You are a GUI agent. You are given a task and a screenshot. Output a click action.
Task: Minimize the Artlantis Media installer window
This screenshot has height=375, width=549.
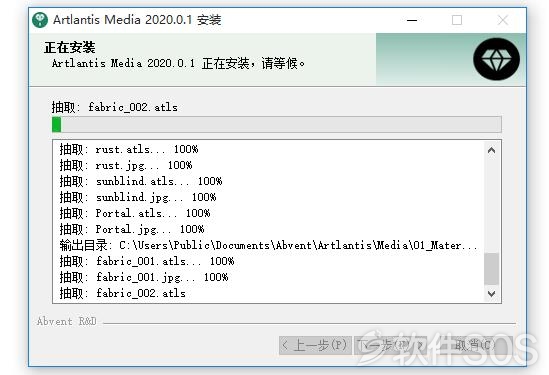[412, 20]
